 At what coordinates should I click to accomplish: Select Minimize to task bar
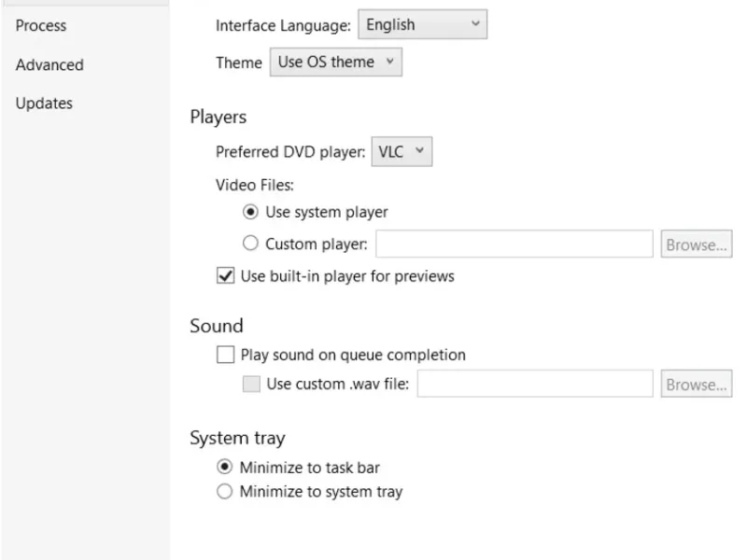coord(224,468)
